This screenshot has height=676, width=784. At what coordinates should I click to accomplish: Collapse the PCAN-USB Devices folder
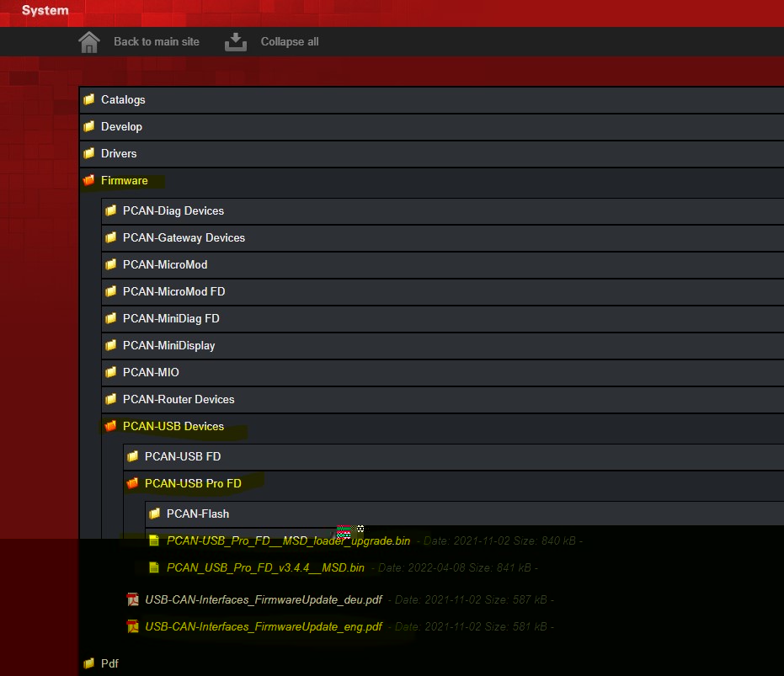click(173, 427)
